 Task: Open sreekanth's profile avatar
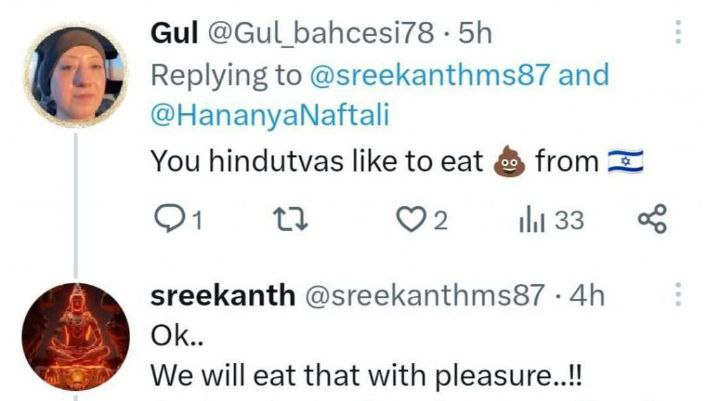click(75, 336)
